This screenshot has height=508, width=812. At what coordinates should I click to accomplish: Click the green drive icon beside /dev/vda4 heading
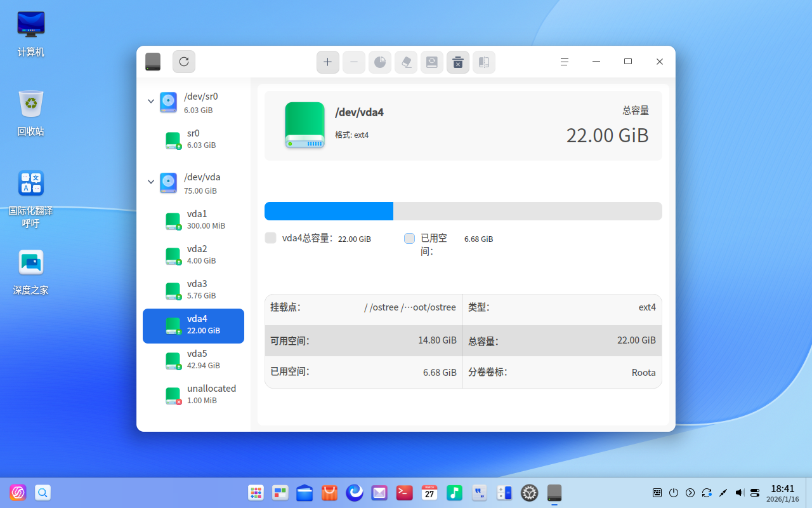(x=304, y=125)
